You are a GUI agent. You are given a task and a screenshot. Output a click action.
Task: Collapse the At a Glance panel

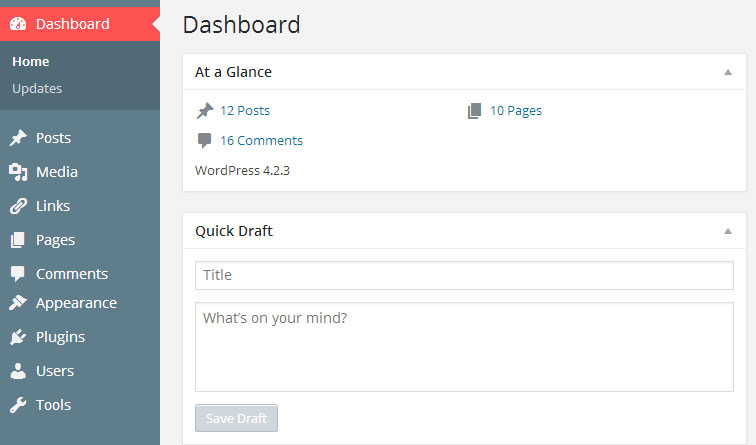click(728, 72)
